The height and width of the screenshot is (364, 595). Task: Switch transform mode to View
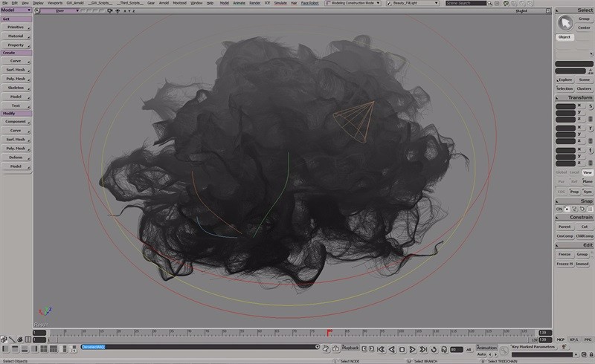coord(587,172)
